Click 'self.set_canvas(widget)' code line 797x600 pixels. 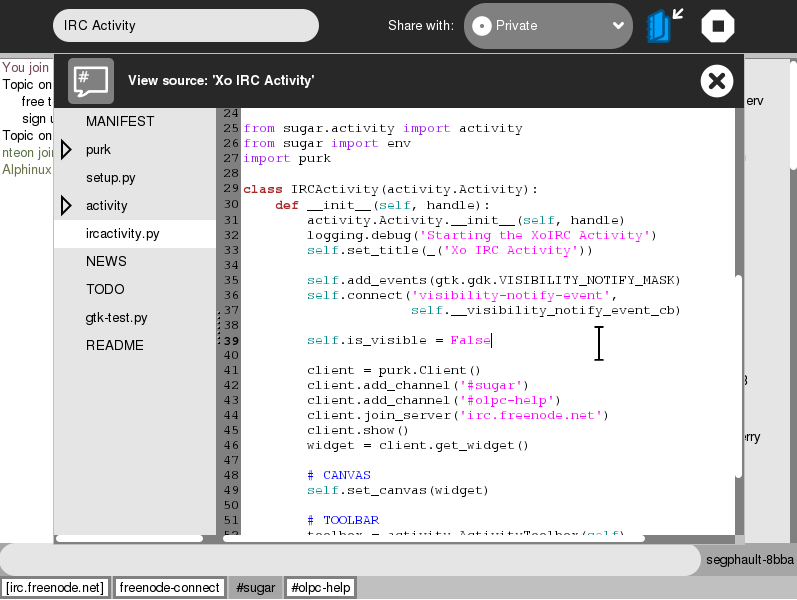pos(397,490)
